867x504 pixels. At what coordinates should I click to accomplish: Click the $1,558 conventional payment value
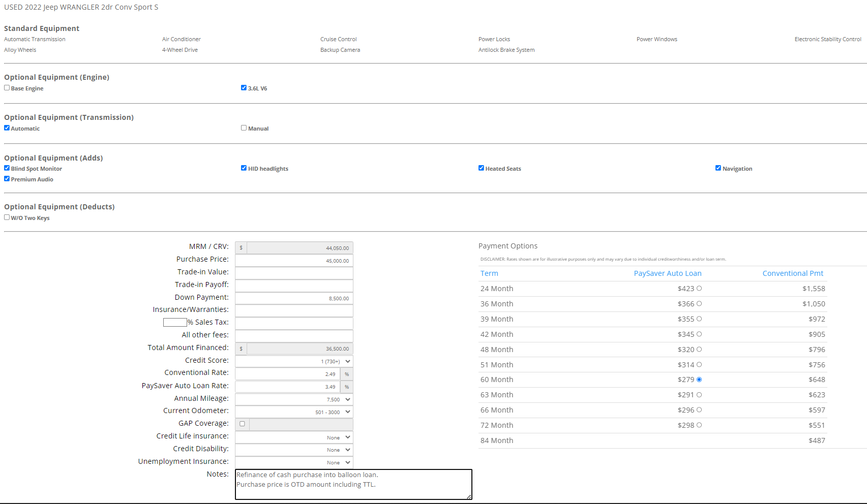814,289
